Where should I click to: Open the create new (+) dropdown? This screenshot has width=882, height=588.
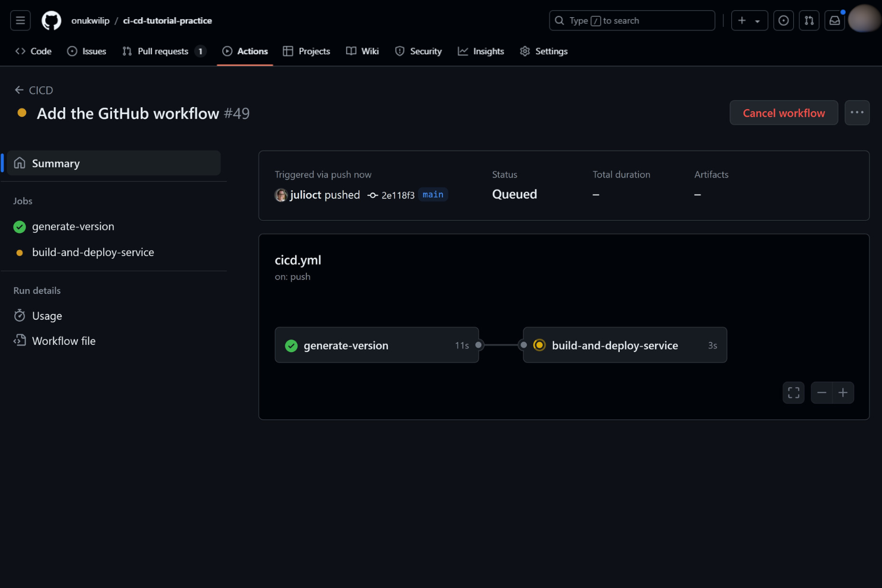pos(749,20)
